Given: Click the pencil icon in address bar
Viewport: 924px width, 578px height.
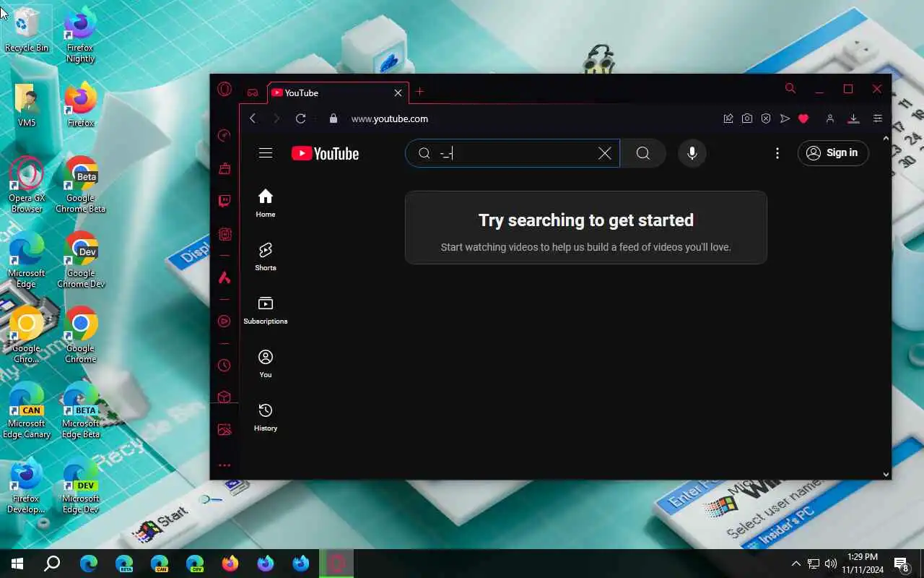Looking at the screenshot, I should (728, 118).
